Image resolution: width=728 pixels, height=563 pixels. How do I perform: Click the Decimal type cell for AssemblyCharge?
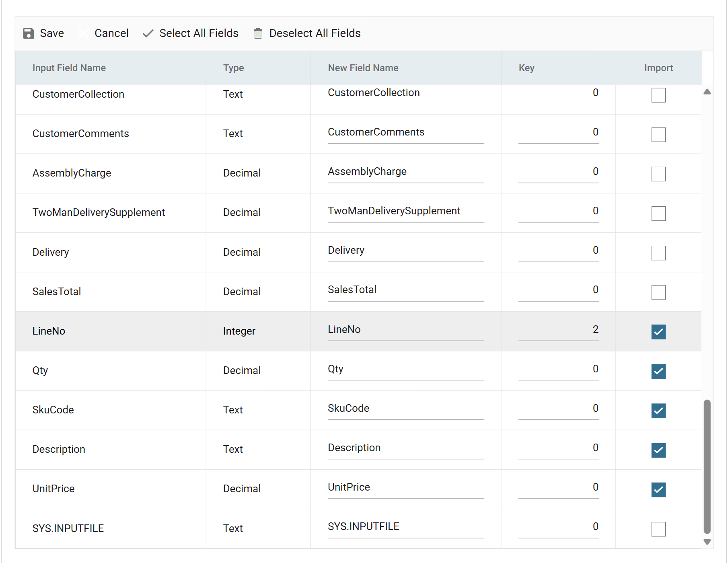[258, 173]
